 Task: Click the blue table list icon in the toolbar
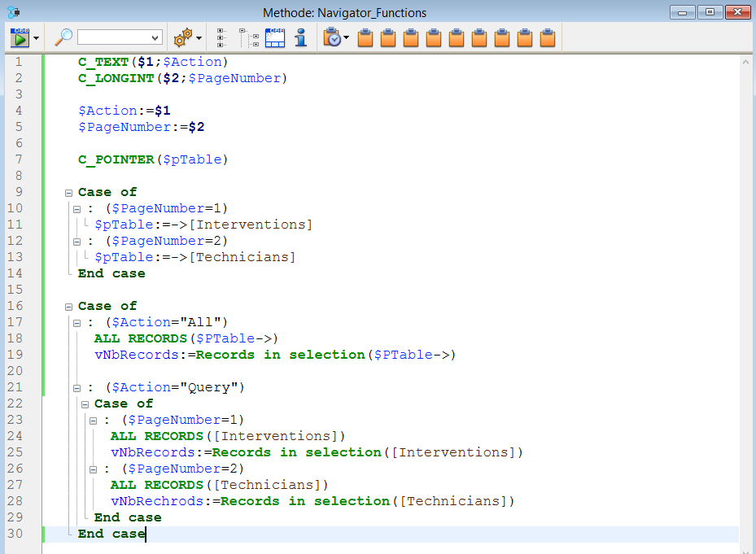coord(275,37)
